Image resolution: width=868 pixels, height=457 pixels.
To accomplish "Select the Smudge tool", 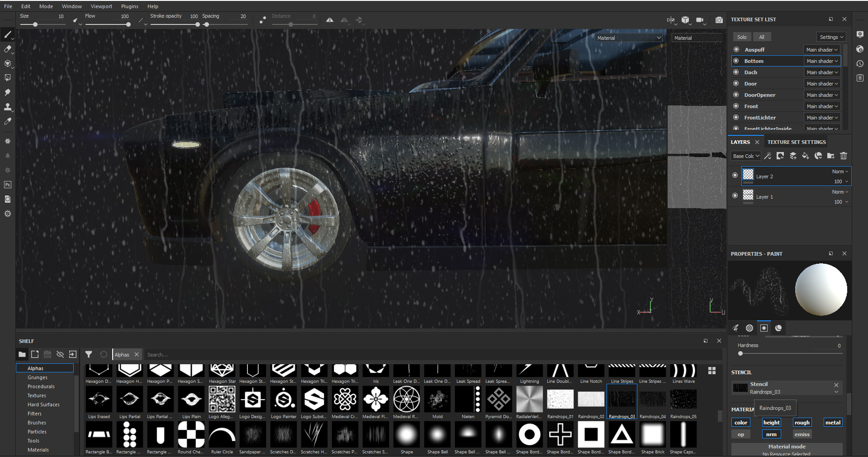I will (x=8, y=92).
